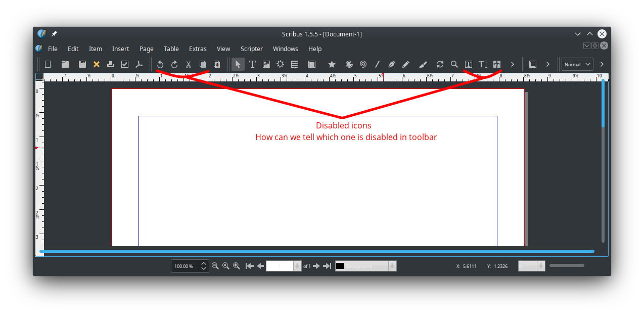Choose the Insert Table tool
This screenshot has width=644, height=315.
pyautogui.click(x=295, y=64)
